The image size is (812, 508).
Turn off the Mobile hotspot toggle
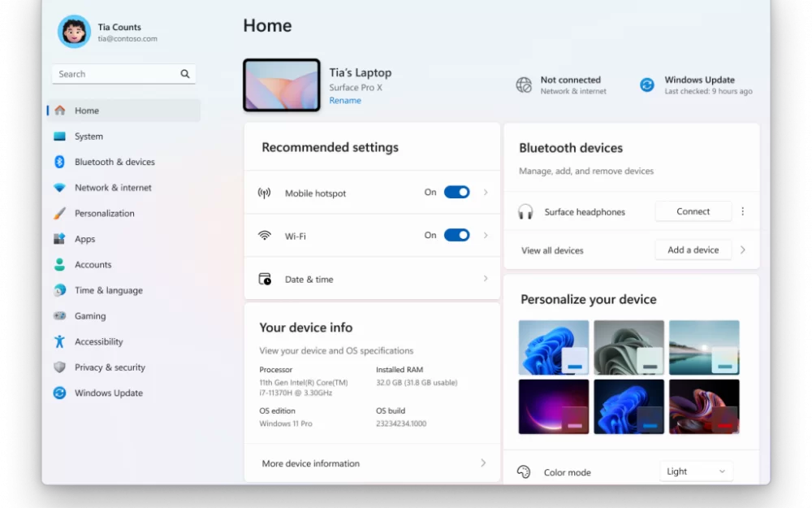456,193
